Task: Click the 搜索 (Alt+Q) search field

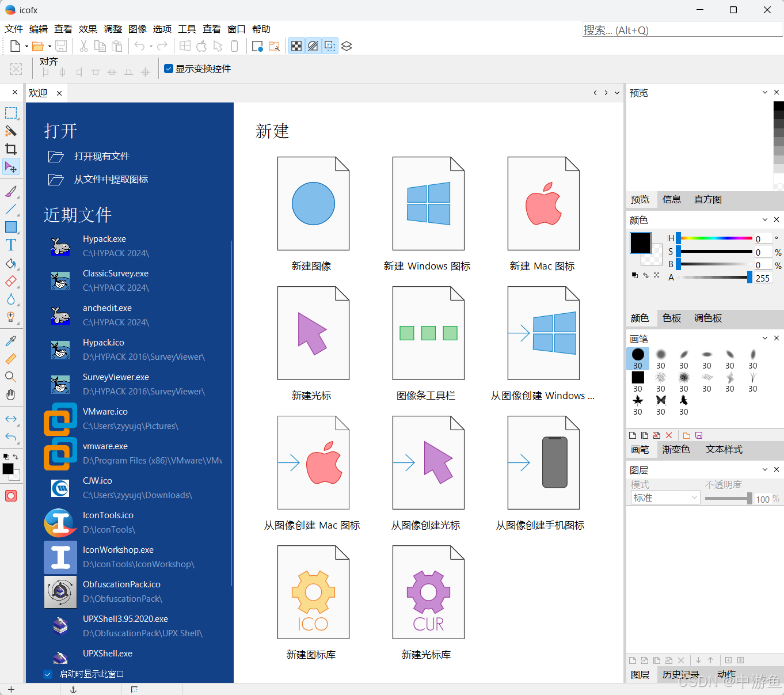Action: (x=682, y=30)
